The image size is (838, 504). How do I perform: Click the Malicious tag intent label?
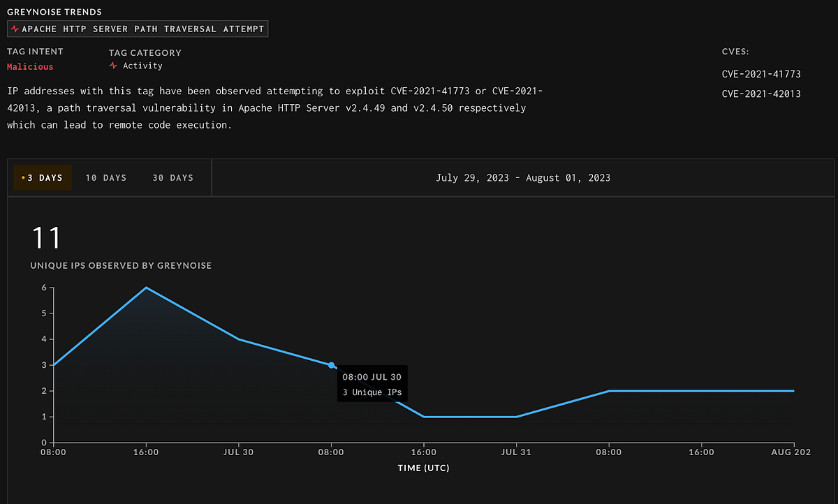click(30, 66)
